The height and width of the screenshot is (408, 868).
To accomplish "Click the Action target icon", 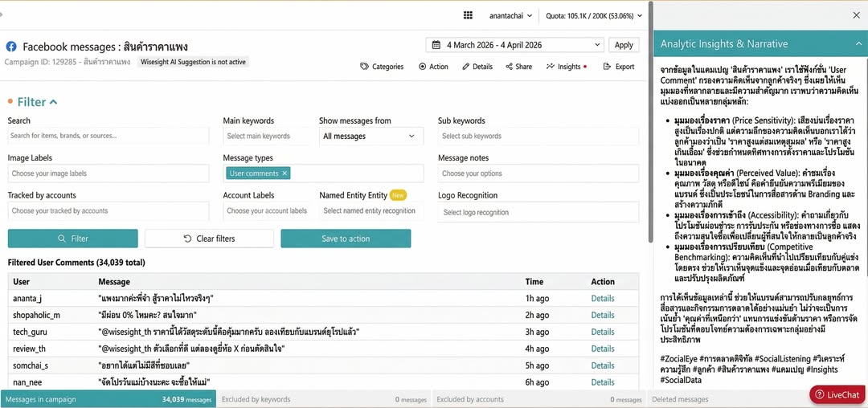I will [x=423, y=67].
